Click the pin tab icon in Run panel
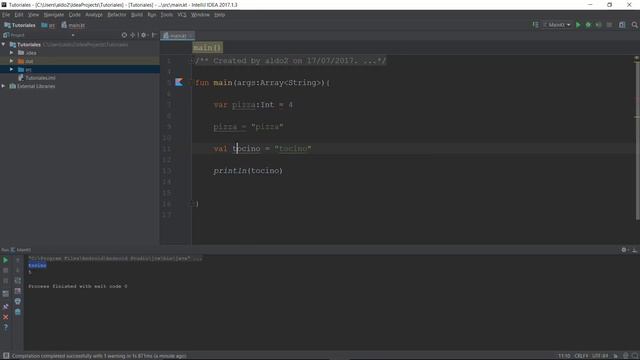 (x=5, y=306)
